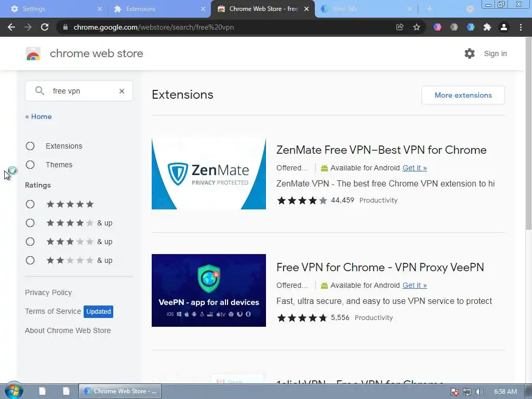Filter by five-star rating only
The image size is (532, 399).
coord(30,204)
